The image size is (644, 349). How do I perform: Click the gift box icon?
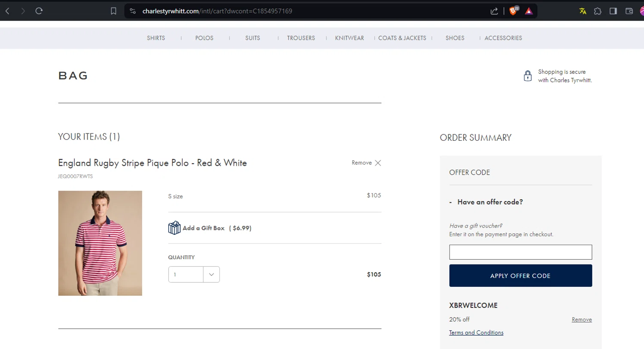coord(174,228)
